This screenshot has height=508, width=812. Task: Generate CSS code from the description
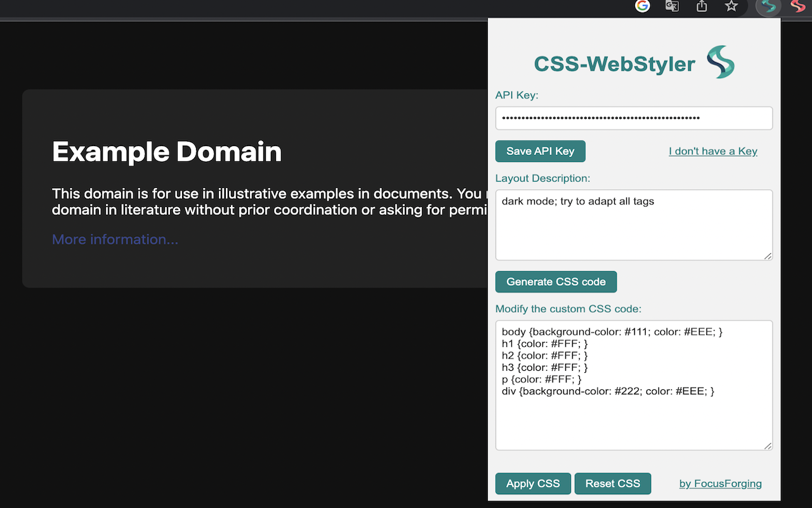[x=556, y=281]
